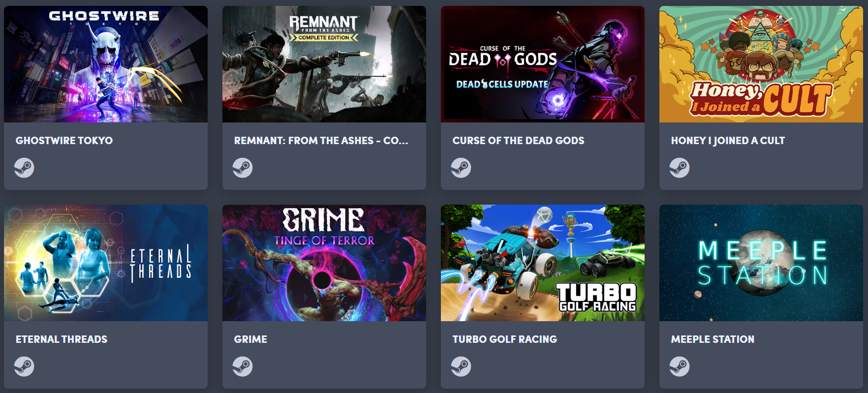Viewport: 868px width, 393px height.
Task: Click the Steam icon under Remnant: From the Ashes
Action: coord(243,168)
